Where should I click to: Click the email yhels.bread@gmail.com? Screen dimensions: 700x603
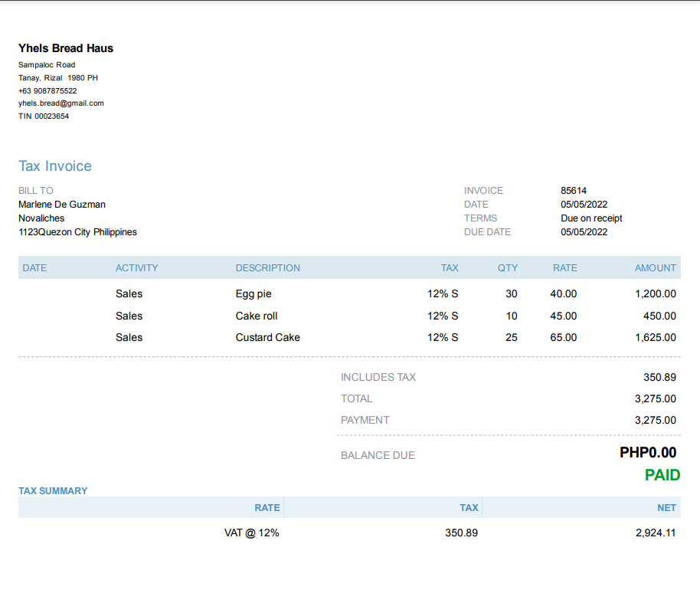(x=61, y=103)
